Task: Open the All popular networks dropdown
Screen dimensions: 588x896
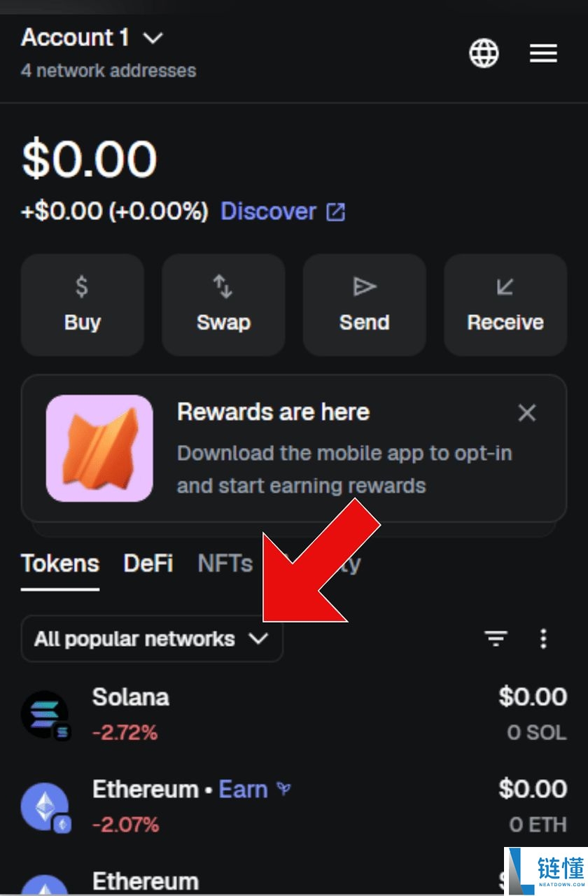Action: [151, 638]
